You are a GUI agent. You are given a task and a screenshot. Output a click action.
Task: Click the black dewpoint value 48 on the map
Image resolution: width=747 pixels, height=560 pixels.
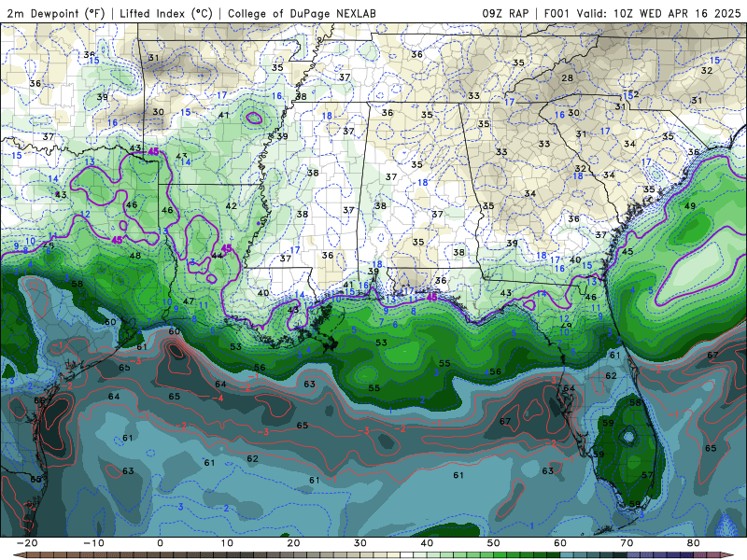click(x=135, y=256)
